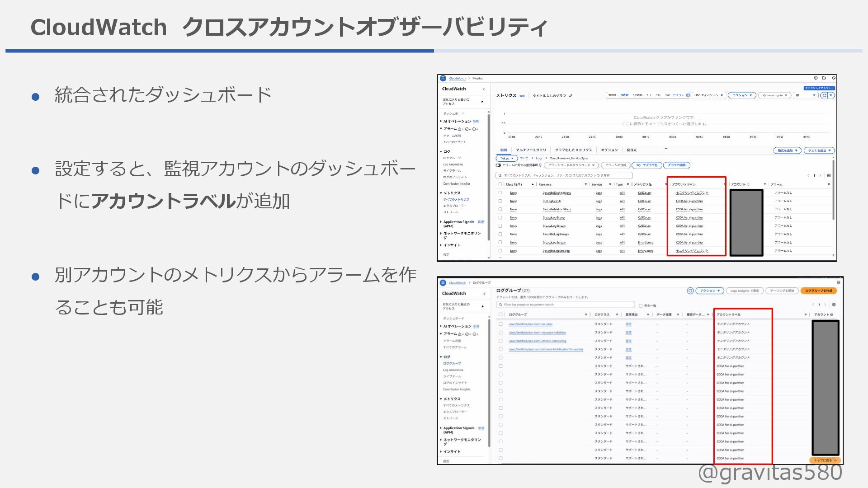Toggle the アラームに関する推奨事項 switch

(498, 165)
